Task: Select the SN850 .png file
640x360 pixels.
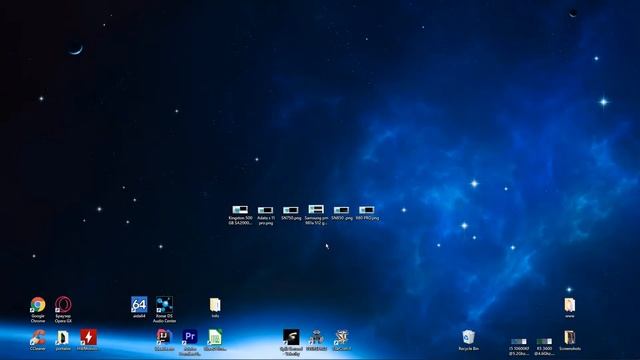Action: pos(342,210)
